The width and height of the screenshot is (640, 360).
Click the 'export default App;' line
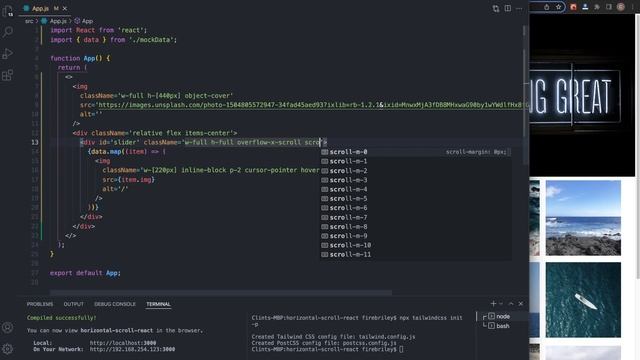coord(85,273)
